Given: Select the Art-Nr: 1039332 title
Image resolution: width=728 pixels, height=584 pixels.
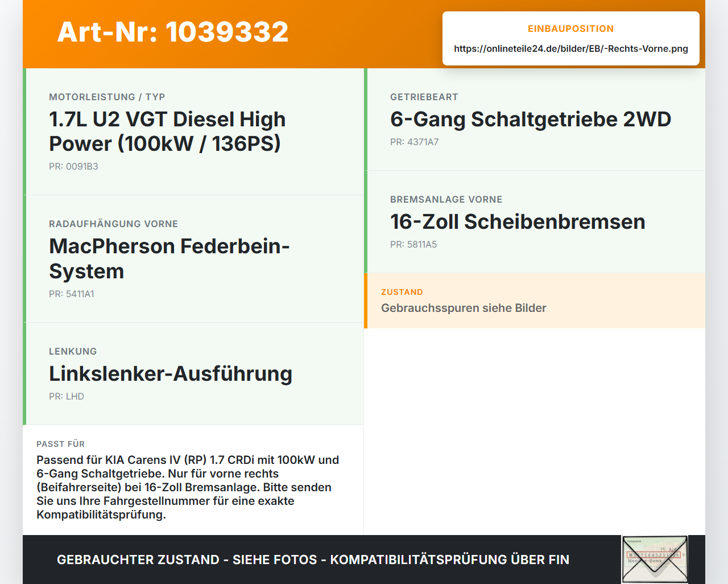Looking at the screenshot, I should tap(173, 32).
